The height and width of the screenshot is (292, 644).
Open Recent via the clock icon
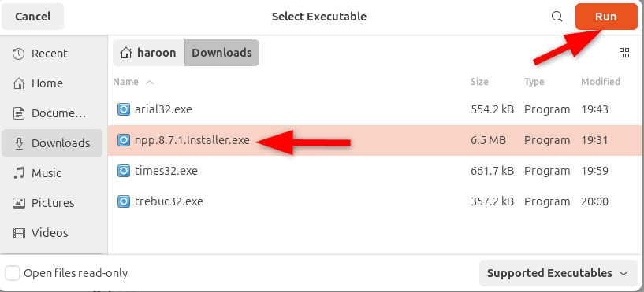[18, 54]
